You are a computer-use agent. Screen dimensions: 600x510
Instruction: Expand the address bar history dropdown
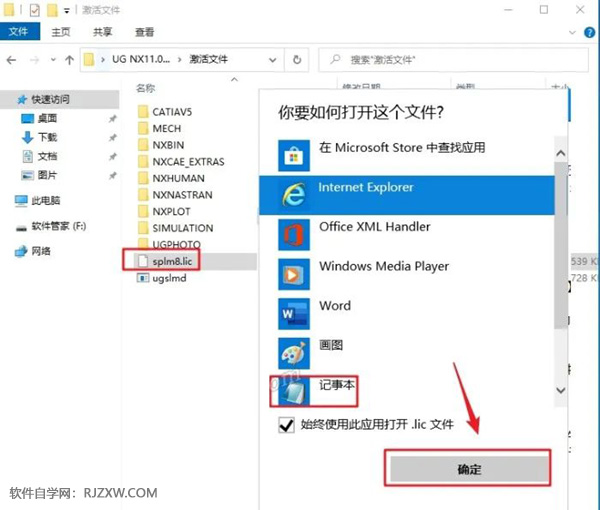pos(272,60)
